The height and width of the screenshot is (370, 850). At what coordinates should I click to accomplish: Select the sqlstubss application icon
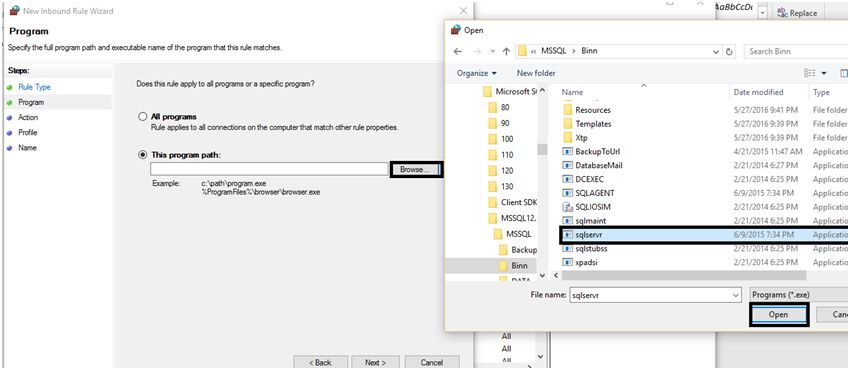click(x=568, y=248)
